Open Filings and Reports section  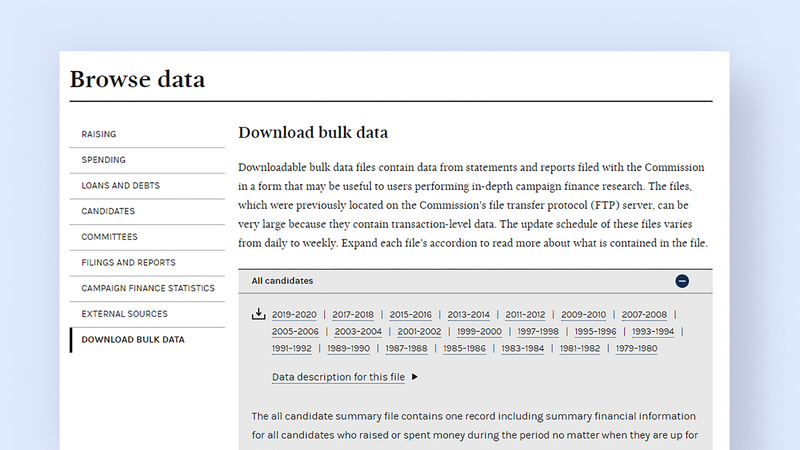[128, 263]
